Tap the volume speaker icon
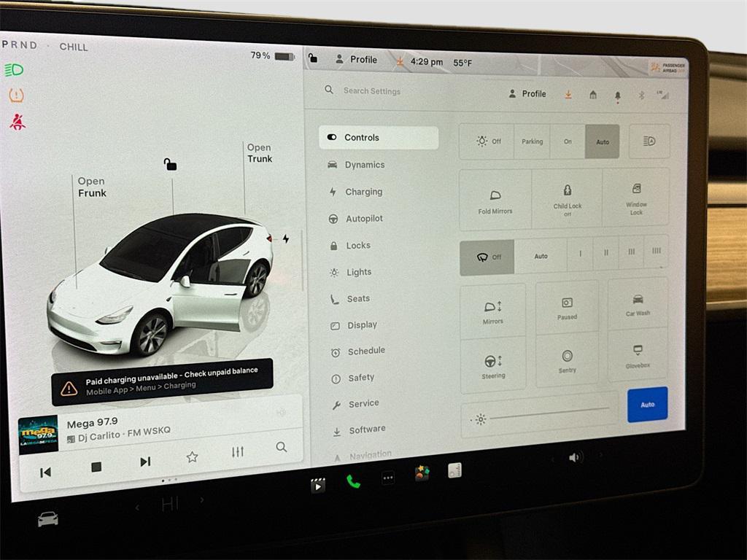 point(576,456)
